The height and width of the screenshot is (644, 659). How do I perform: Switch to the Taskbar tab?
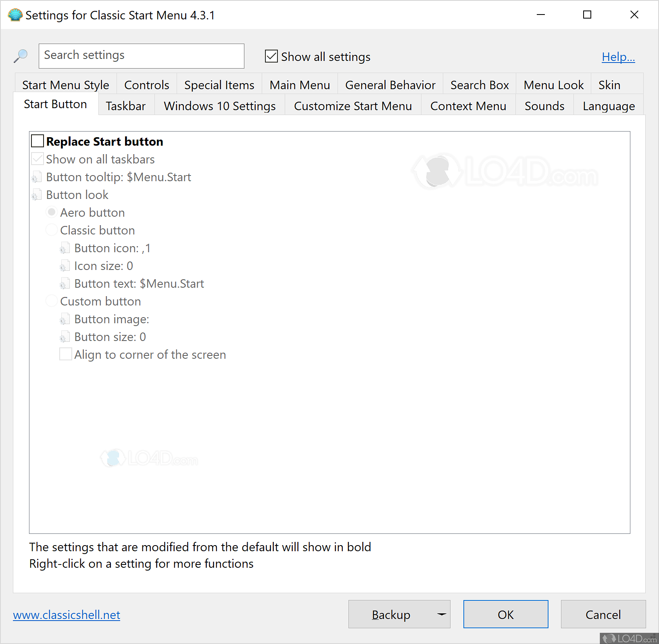click(x=126, y=106)
